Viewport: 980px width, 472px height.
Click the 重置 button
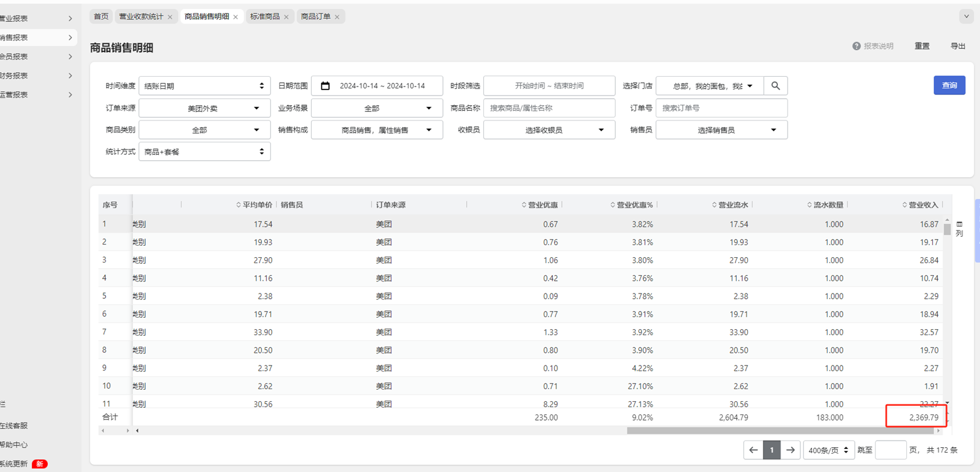coord(922,46)
